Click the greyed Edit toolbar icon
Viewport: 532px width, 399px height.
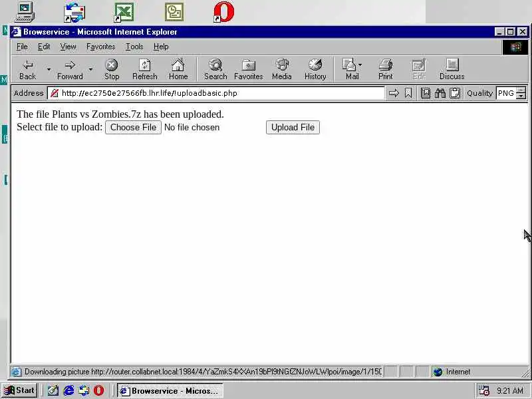click(418, 70)
